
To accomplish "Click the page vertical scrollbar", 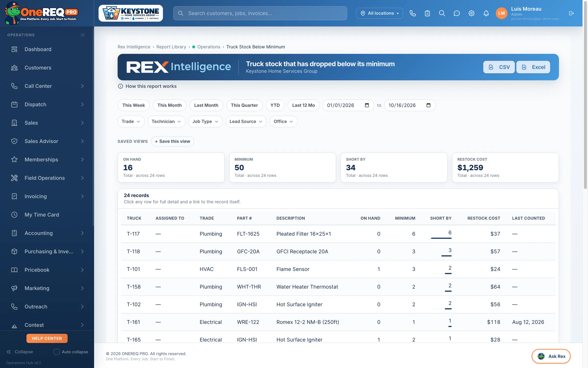I will click(585, 96).
